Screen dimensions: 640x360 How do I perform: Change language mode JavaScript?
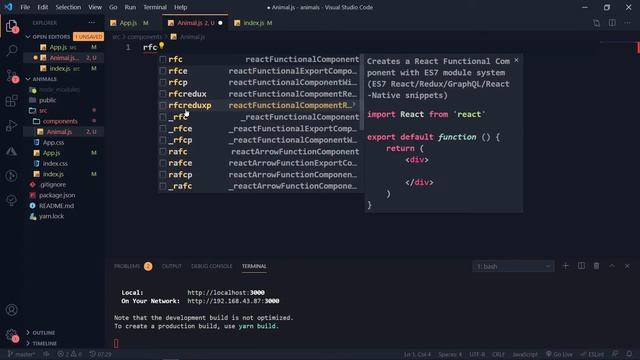tap(525, 354)
